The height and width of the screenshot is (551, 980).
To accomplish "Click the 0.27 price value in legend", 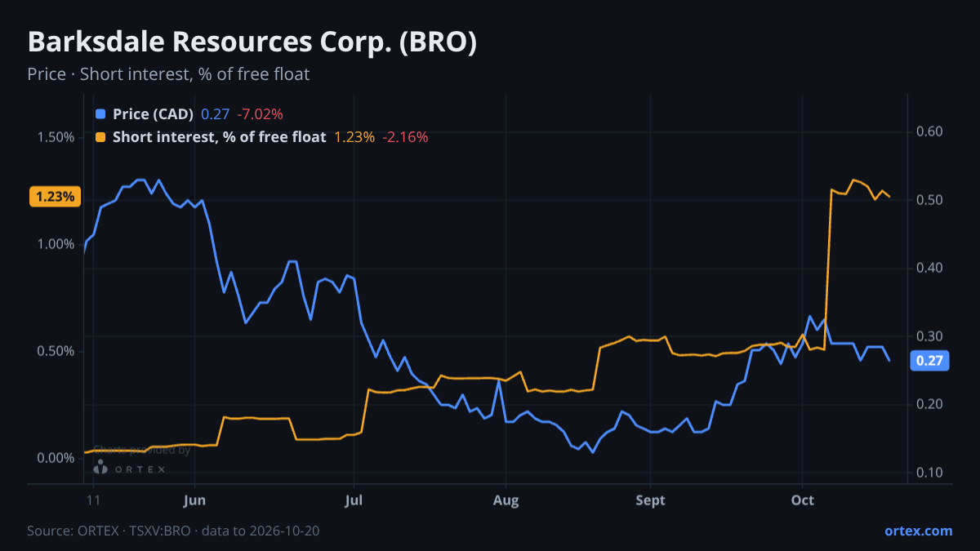I will pos(216,114).
